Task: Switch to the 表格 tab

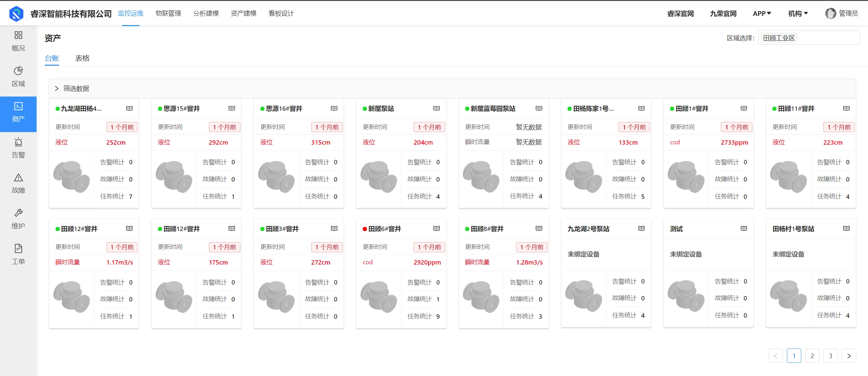Action: tap(82, 58)
